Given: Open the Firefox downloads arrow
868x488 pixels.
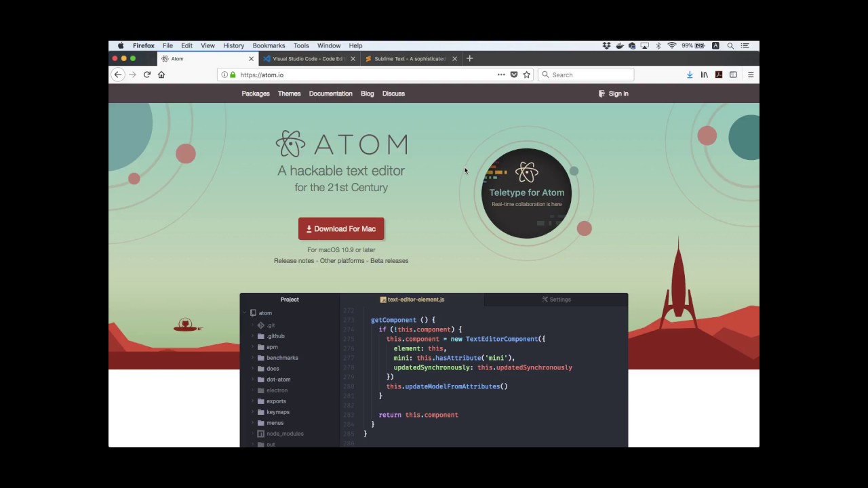Looking at the screenshot, I should click(x=690, y=75).
